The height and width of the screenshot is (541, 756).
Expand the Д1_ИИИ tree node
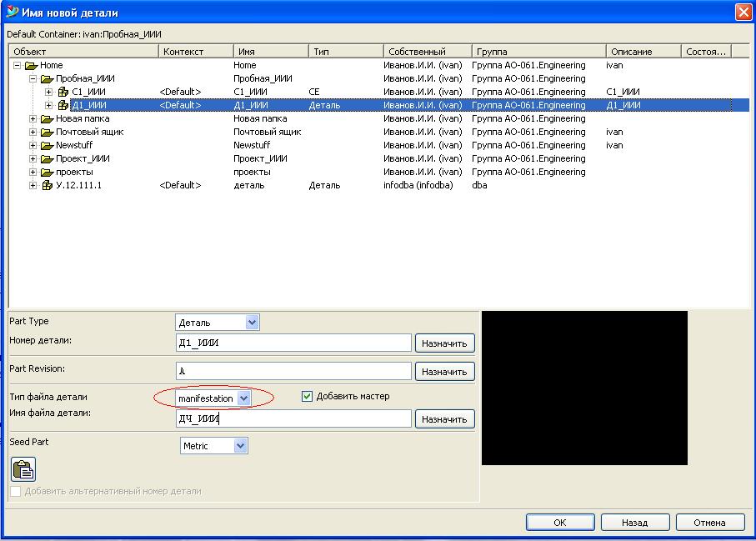click(x=48, y=105)
